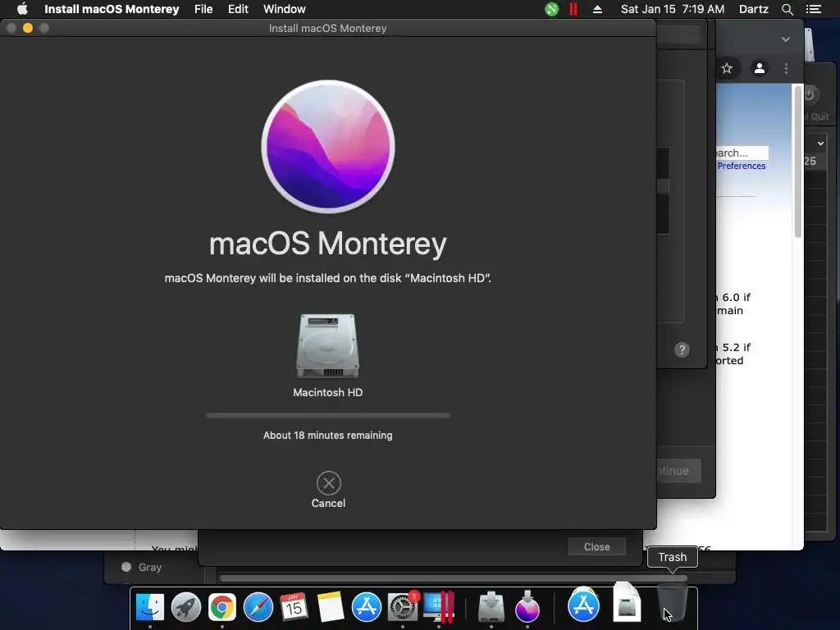
Task: Open the Dartz user menu
Action: point(753,9)
